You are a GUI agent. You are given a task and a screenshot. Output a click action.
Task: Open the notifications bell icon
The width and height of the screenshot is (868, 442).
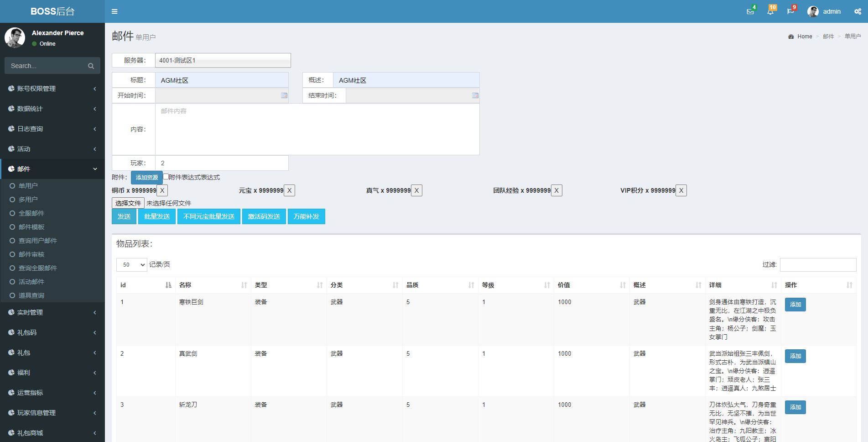point(770,11)
